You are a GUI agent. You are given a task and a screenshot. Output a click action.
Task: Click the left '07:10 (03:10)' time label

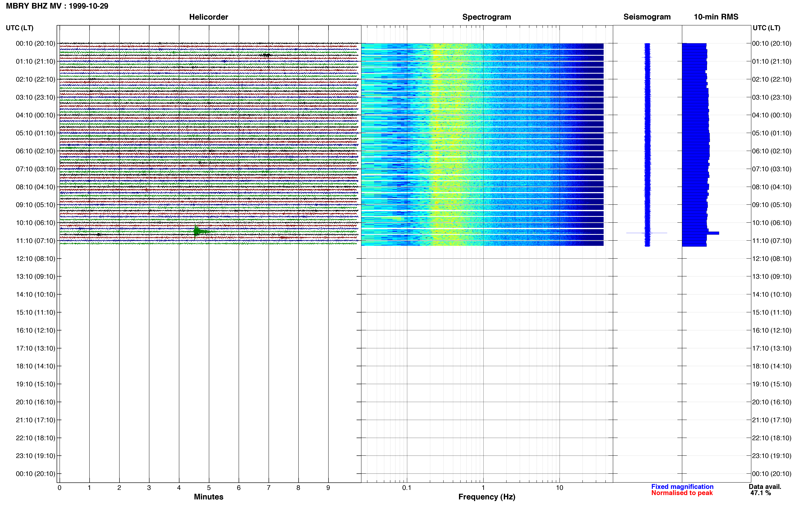click(36, 169)
